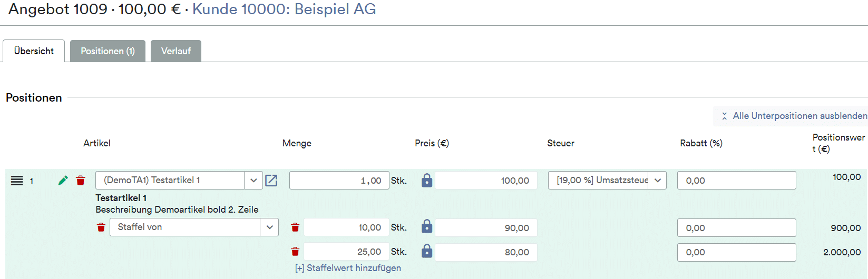Open article in new window icon
868x279 pixels.
[x=271, y=181]
